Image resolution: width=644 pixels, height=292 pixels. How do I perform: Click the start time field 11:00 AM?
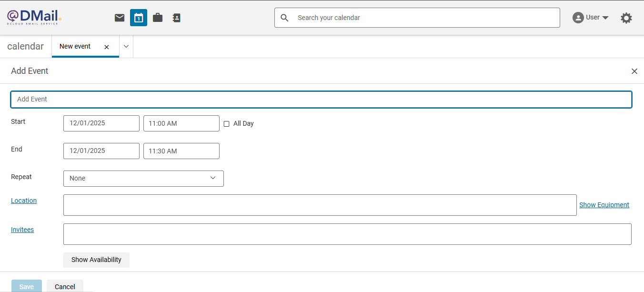(x=181, y=123)
